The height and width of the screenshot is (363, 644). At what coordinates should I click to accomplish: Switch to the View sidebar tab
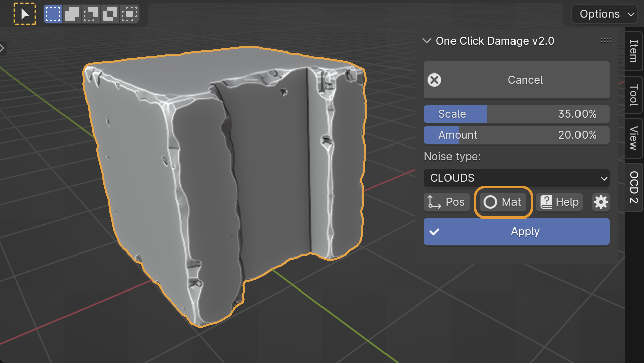634,138
